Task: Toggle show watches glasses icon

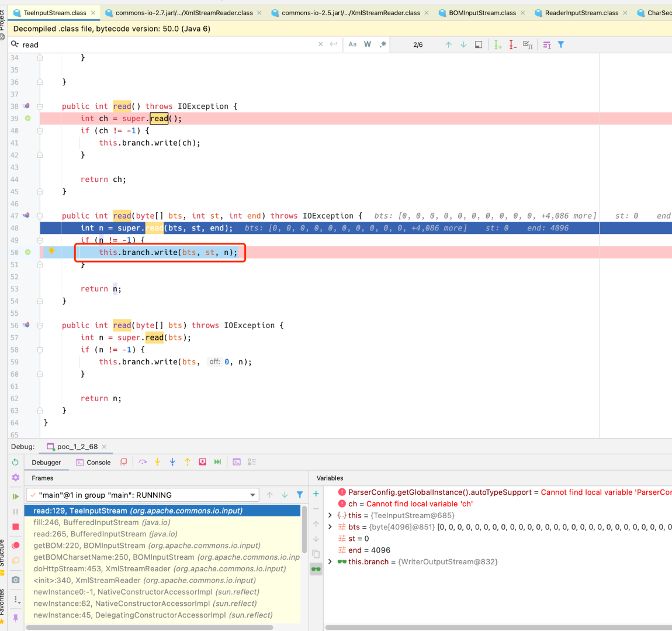Action: 316,569
